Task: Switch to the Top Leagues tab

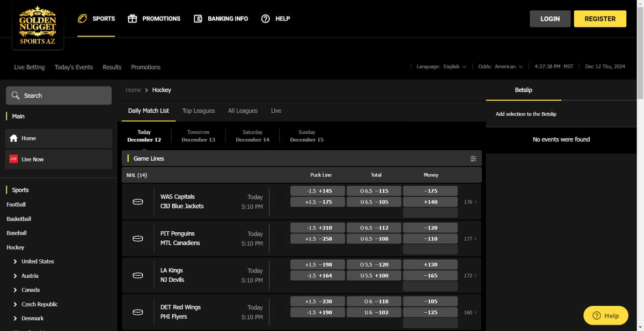Action: click(x=199, y=111)
